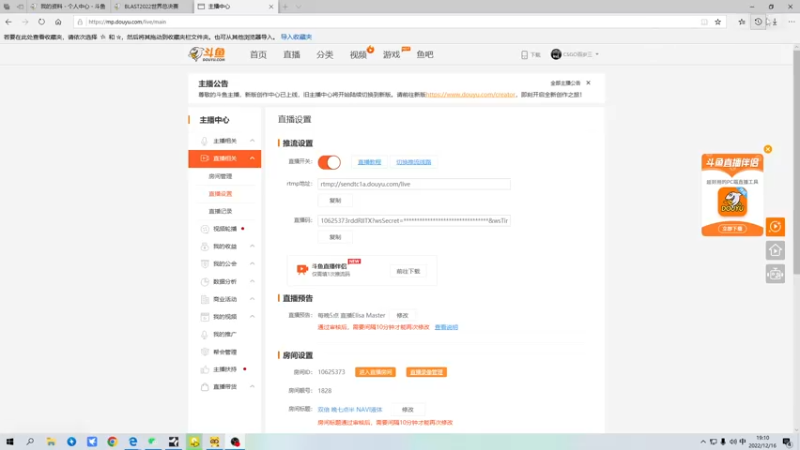Click the microphone icon beside 主播相关
This screenshot has width=800, height=450.
pos(204,141)
